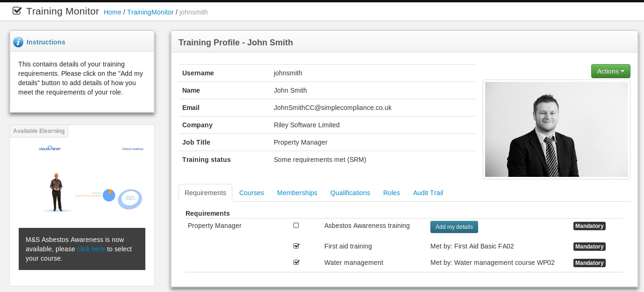Navigate to Home in the breadcrumb
This screenshot has width=644, height=292.
click(112, 12)
